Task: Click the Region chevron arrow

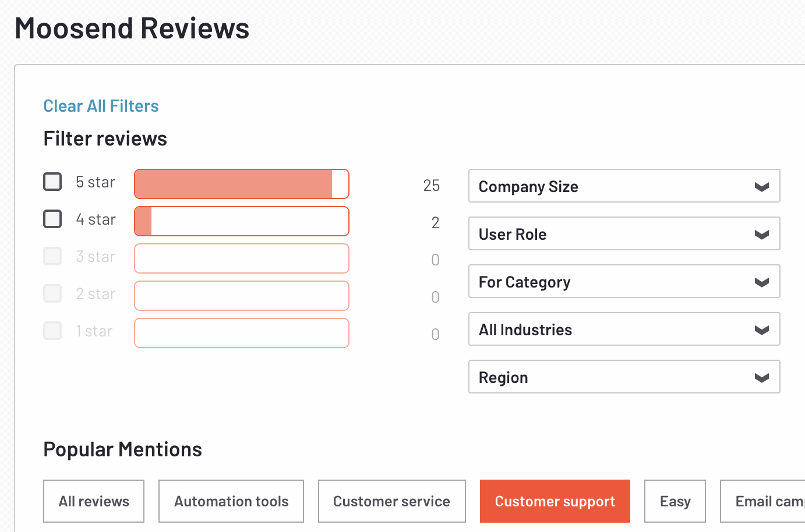Action: [x=761, y=377]
